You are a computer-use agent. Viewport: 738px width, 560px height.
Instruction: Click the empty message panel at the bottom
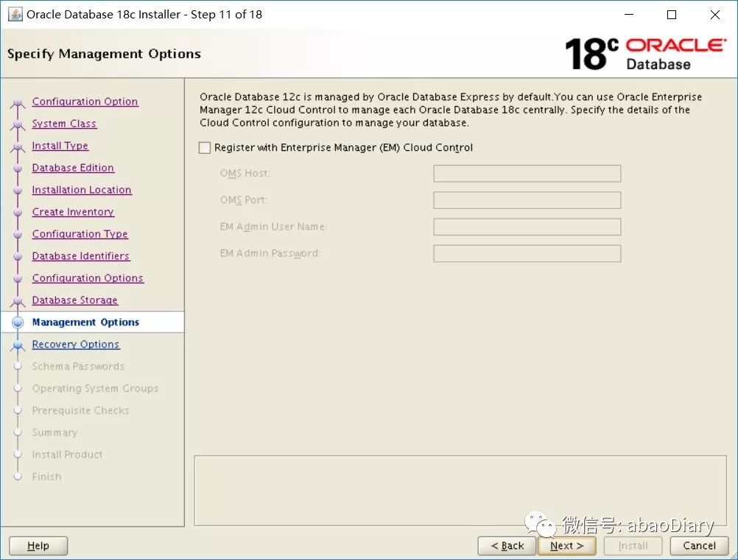tap(460, 490)
